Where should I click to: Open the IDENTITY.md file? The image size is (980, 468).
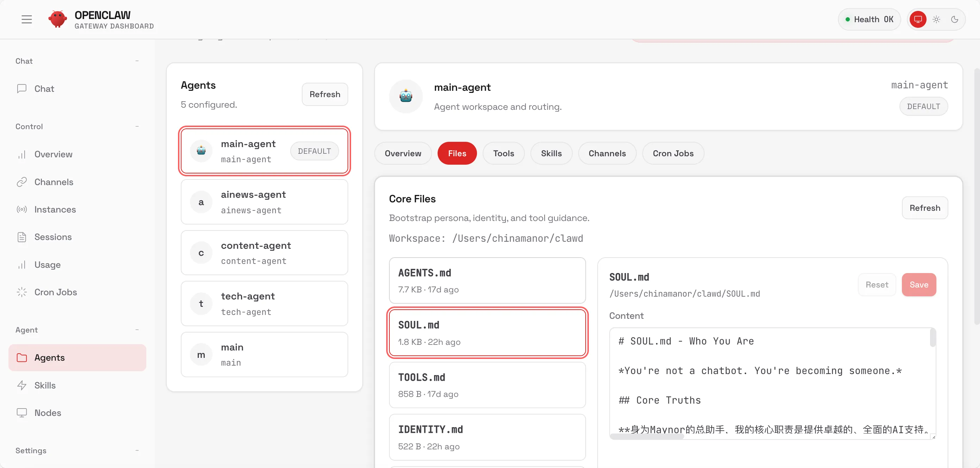(x=487, y=437)
